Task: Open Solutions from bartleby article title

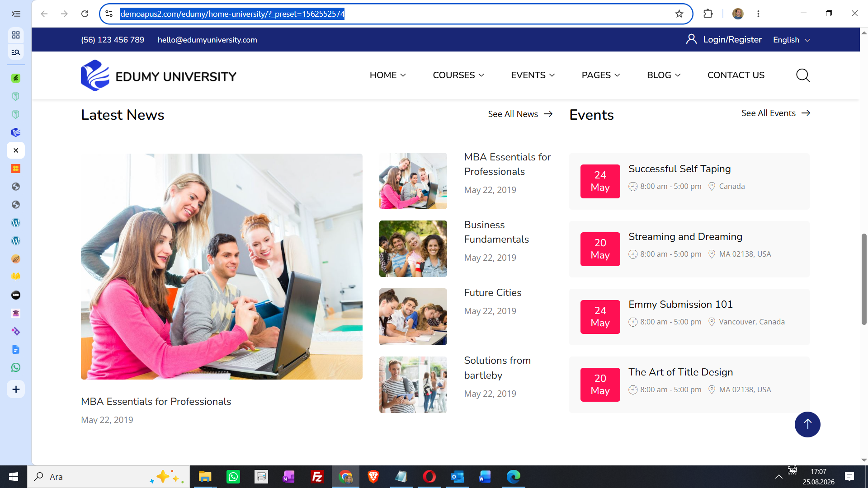Action: pyautogui.click(x=497, y=368)
